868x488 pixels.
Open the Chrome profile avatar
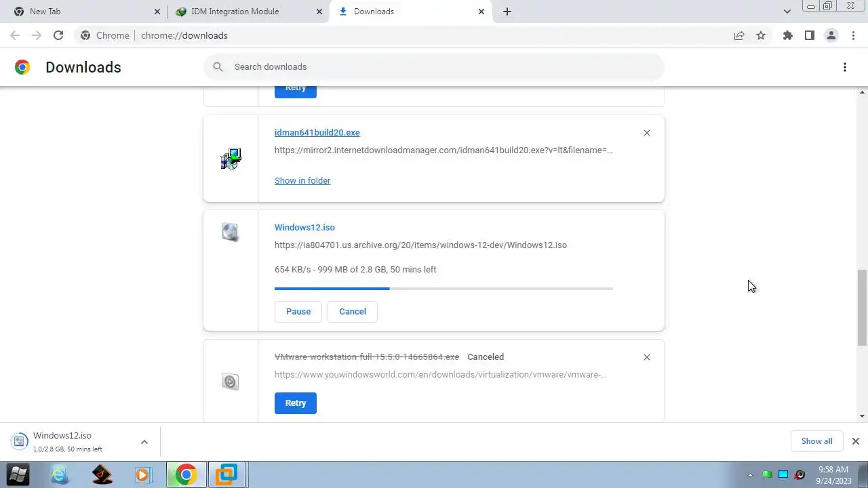831,35
